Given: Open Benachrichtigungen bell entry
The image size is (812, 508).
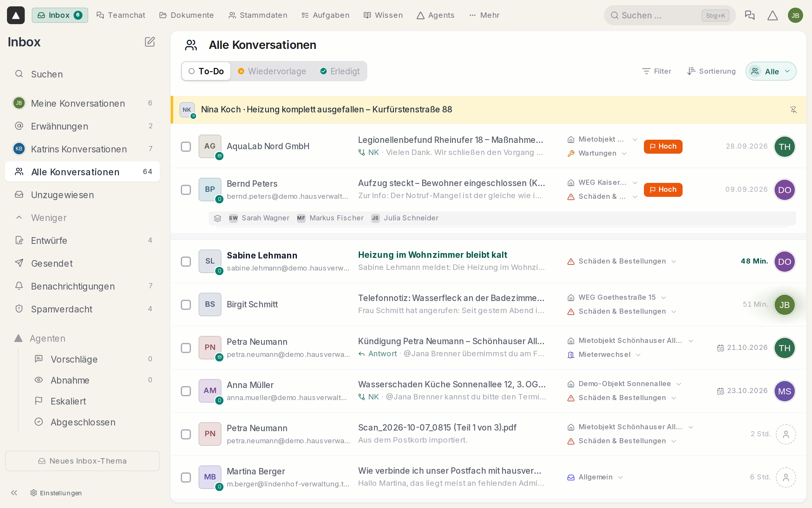Looking at the screenshot, I should tap(82, 286).
